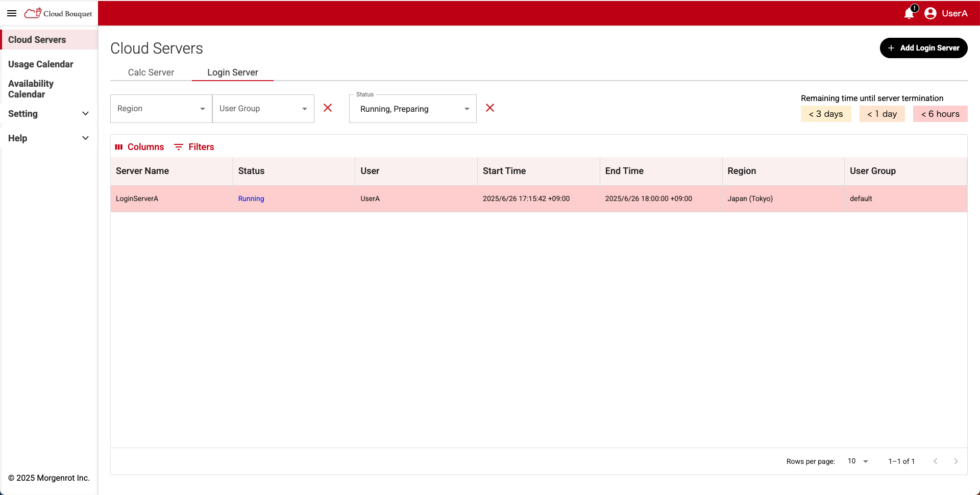980x495 pixels.
Task: Change the rows per page dropdown
Action: pyautogui.click(x=858, y=461)
